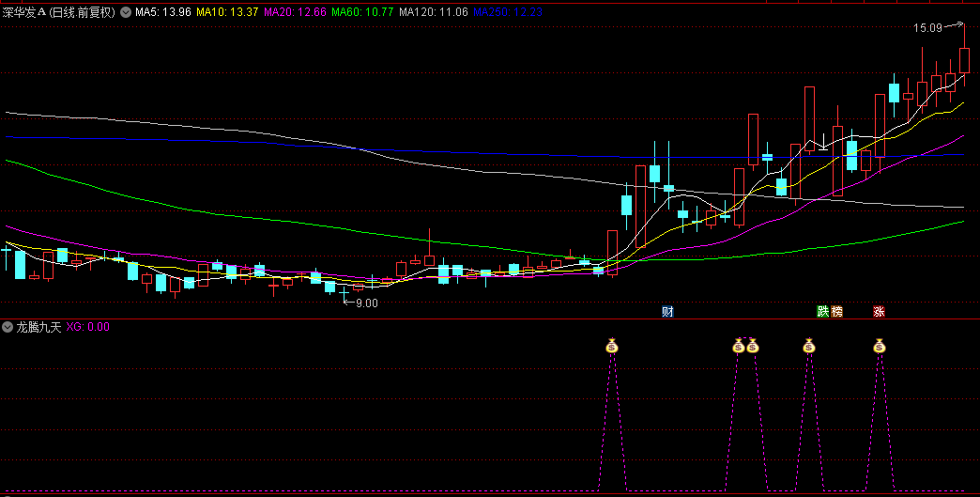Click the 龙腾九天 indicator name
Viewport: 980px width, 497px height.
(38, 326)
